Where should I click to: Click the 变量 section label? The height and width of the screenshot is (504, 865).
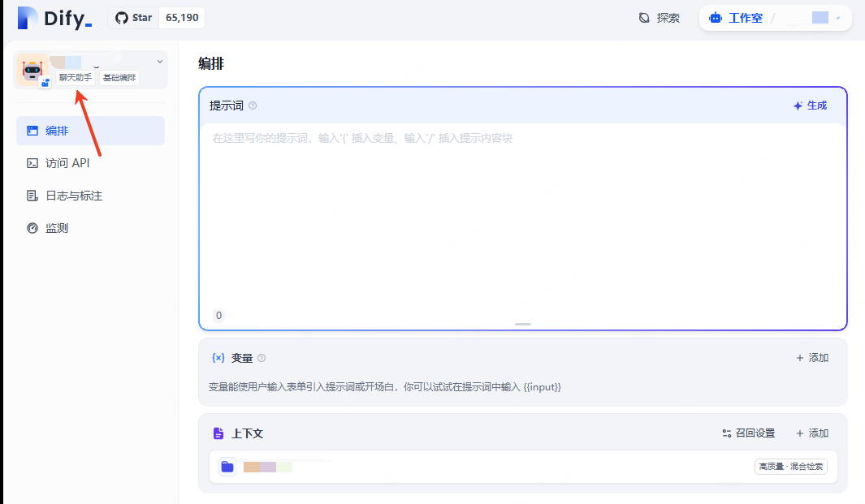click(241, 358)
